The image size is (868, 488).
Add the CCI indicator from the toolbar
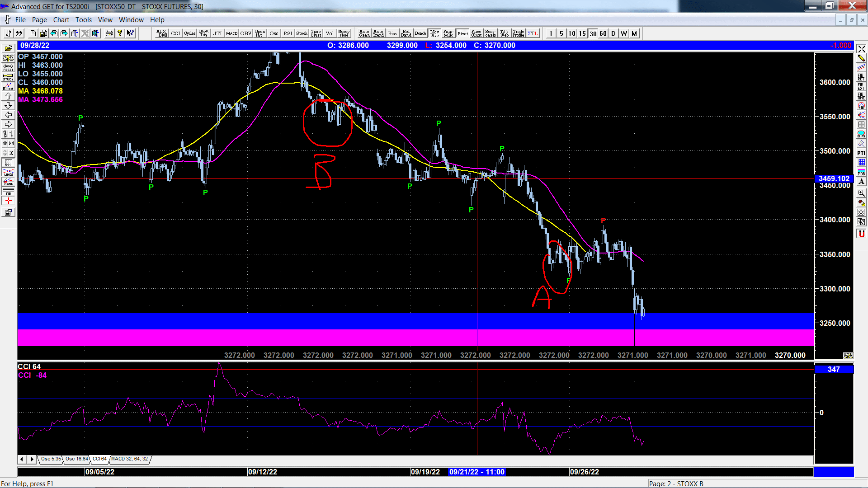pyautogui.click(x=176, y=33)
